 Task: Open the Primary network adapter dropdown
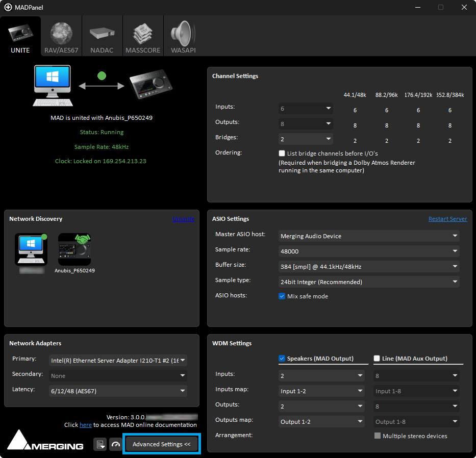pyautogui.click(x=118, y=360)
